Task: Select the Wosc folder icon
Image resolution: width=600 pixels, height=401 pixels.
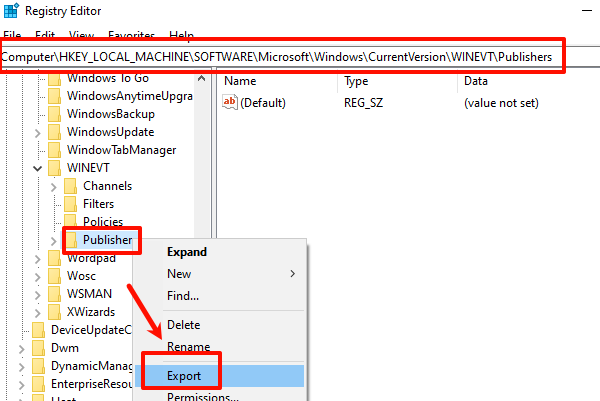Action: point(54,276)
